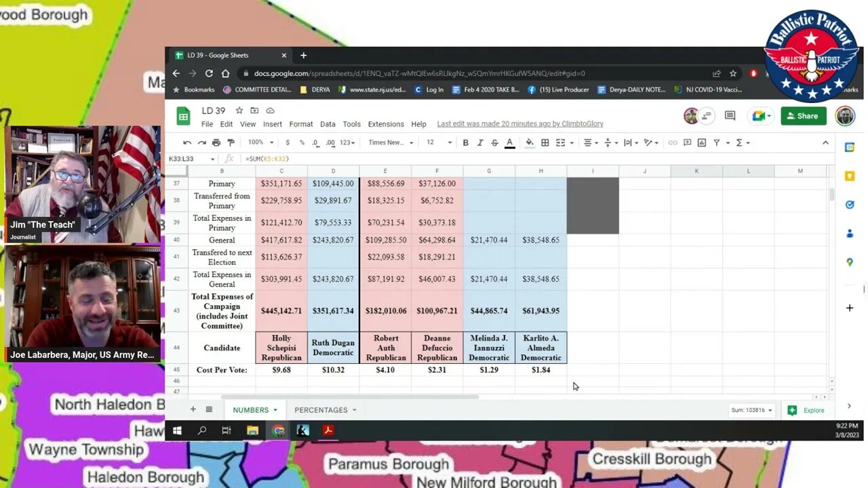Click the Move to folder icon
The image size is (868, 488).
(254, 110)
